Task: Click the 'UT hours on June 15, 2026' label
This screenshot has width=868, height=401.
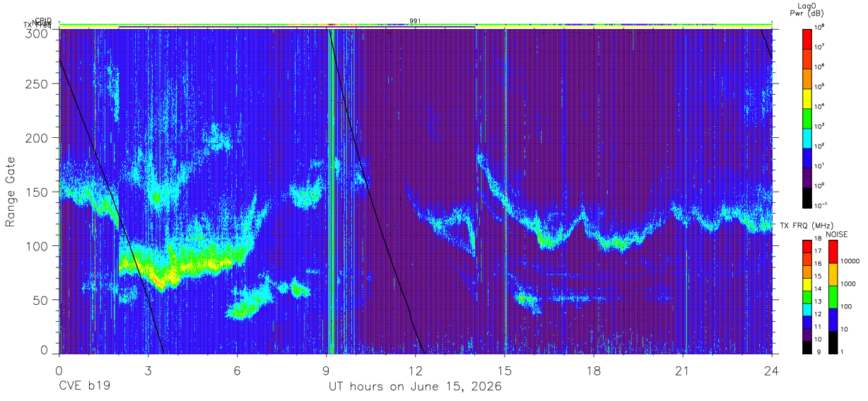Action: [x=415, y=387]
